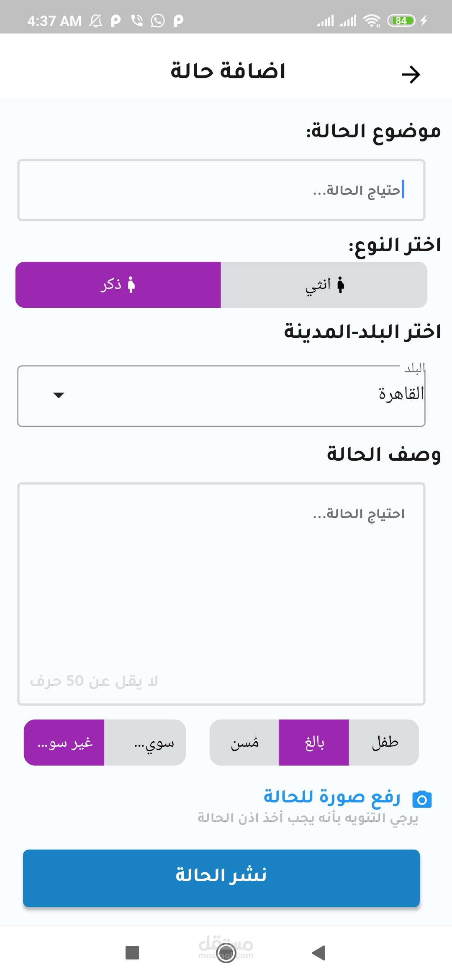The image size is (452, 980).
Task: Click نشر الحالة publish button
Action: coord(221,878)
